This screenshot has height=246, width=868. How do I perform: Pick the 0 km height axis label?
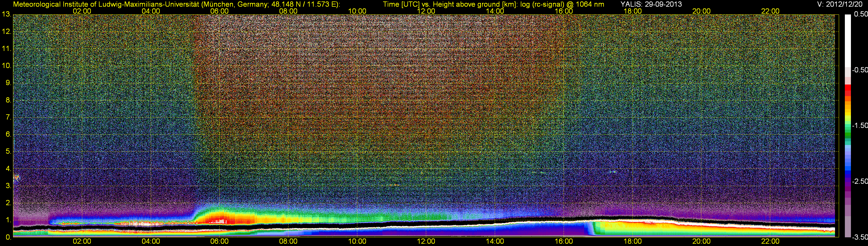pyautogui.click(x=8, y=237)
